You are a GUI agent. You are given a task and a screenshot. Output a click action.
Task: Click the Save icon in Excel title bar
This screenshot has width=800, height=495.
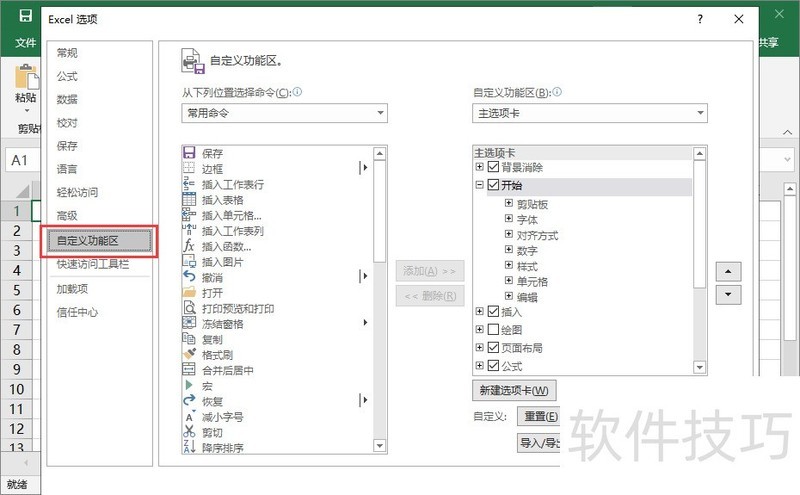(26, 16)
